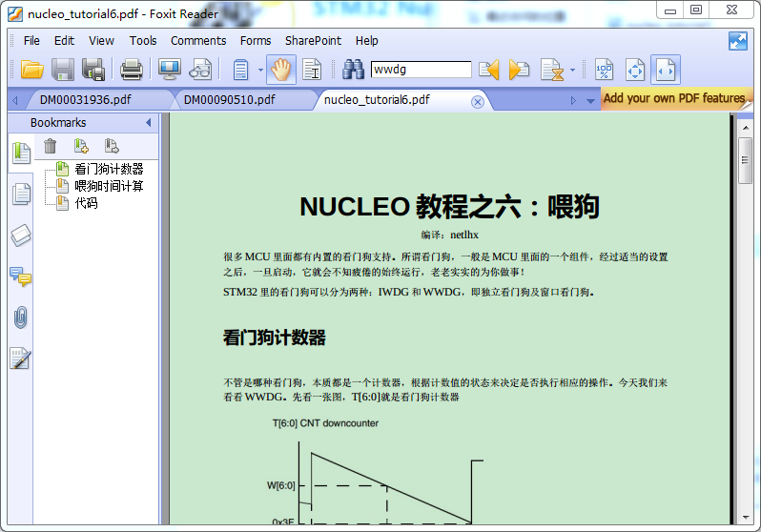The image size is (761, 532).
Task: Open the Pages thumbnails sidebar icon
Action: tap(21, 194)
